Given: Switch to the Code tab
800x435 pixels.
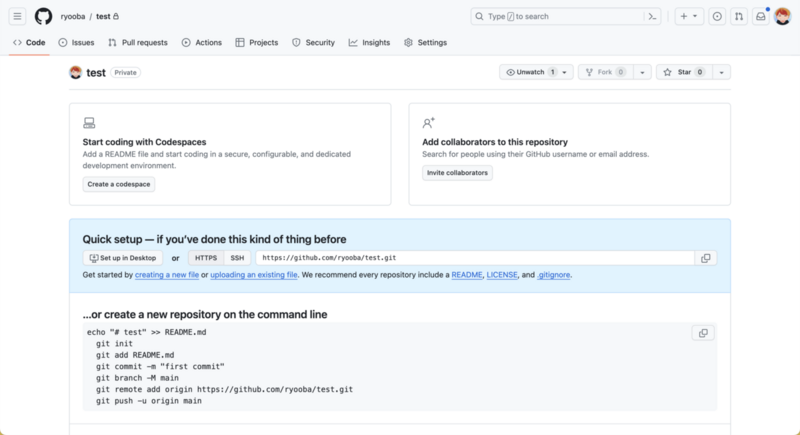Looking at the screenshot, I should 29,43.
